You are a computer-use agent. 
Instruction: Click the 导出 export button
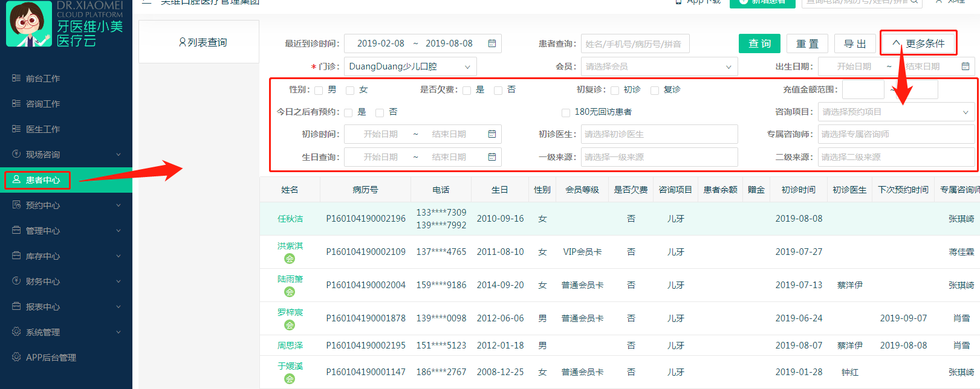coord(855,43)
